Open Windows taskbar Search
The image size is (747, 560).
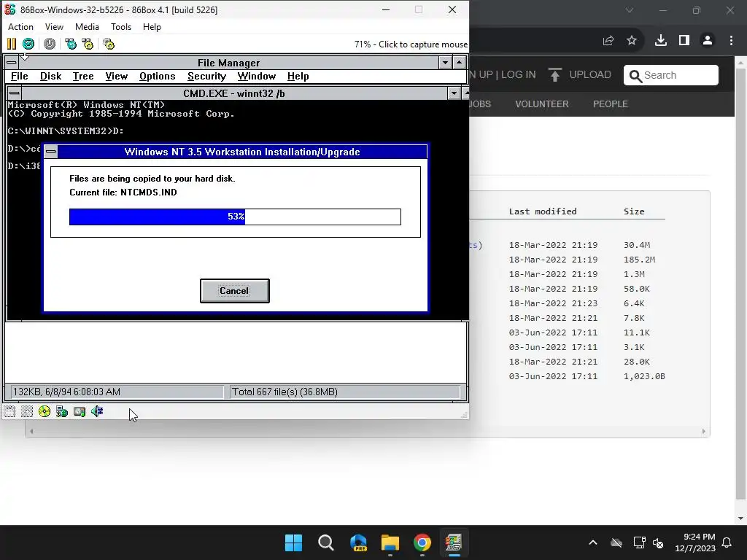pos(326,542)
